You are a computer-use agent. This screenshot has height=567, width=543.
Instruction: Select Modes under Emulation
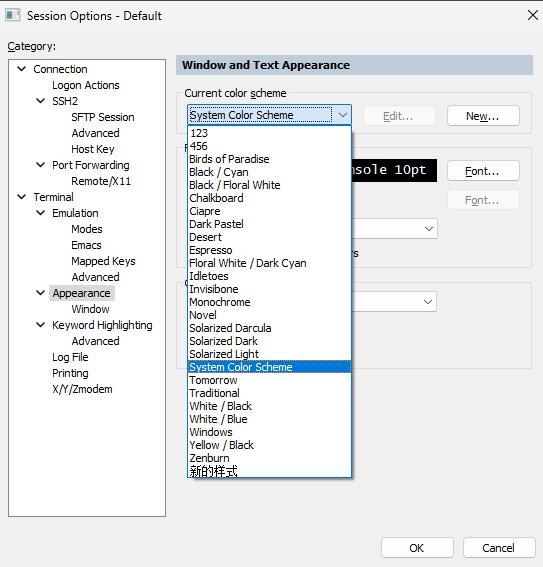(x=87, y=229)
